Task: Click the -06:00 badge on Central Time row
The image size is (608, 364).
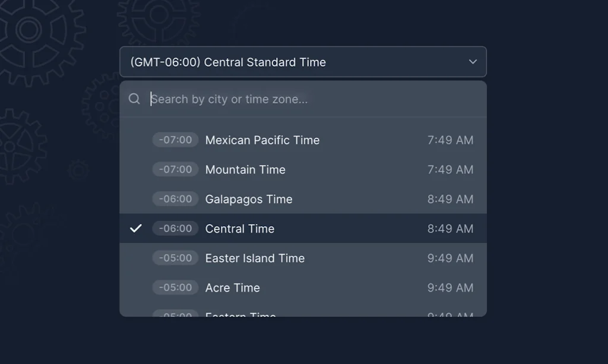Action: click(175, 229)
